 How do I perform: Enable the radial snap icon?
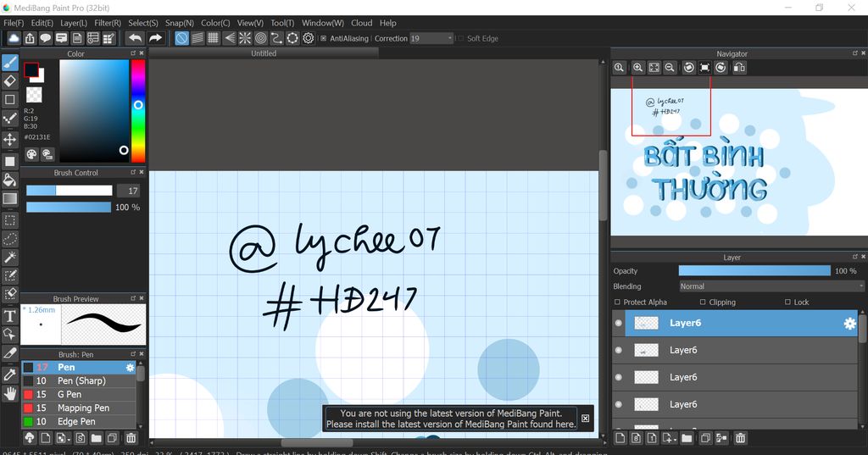pyautogui.click(x=245, y=38)
